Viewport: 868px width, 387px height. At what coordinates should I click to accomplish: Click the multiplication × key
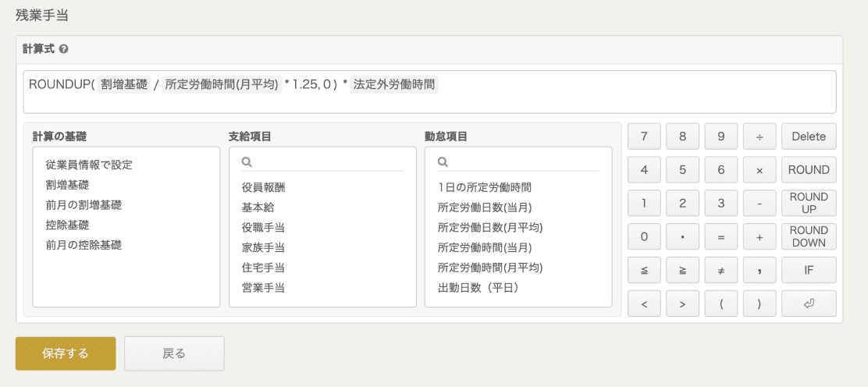(x=759, y=170)
